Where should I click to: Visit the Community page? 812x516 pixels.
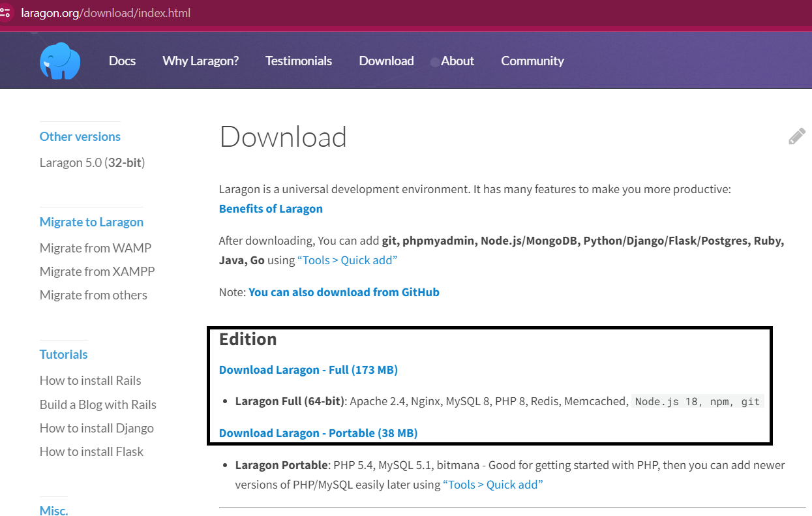(532, 61)
